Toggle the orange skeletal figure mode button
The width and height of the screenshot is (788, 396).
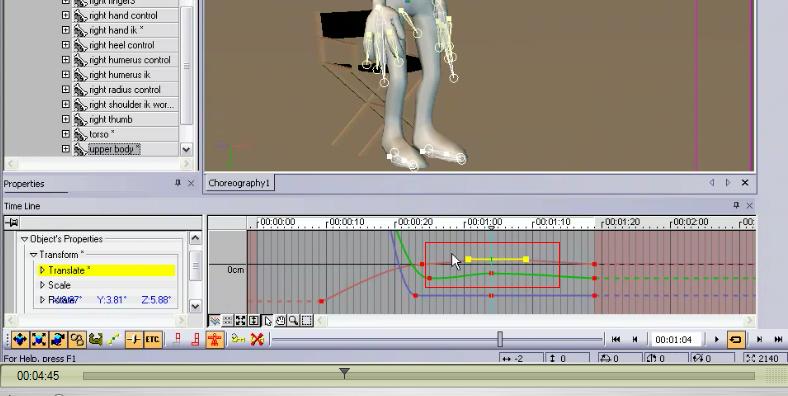pyautogui.click(x=215, y=340)
